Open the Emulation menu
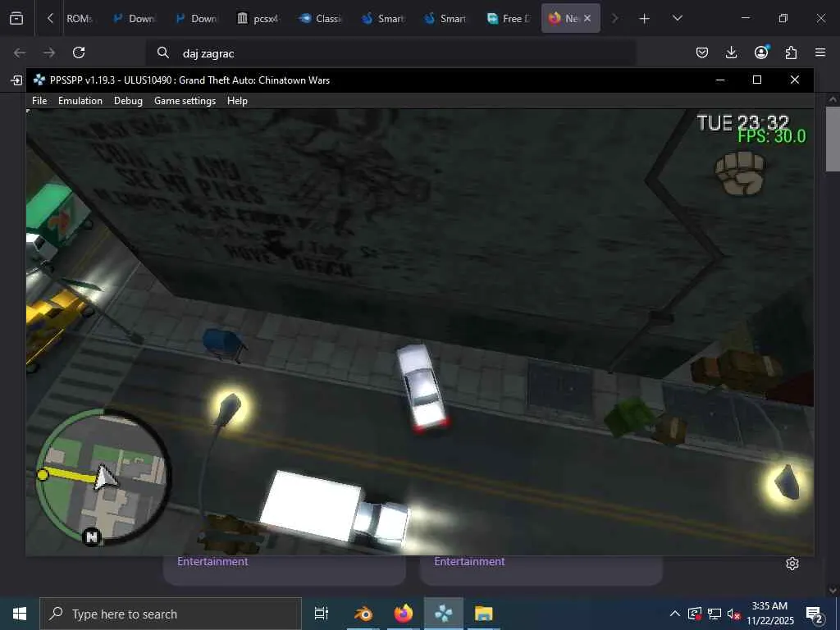The image size is (840, 630). [80, 101]
